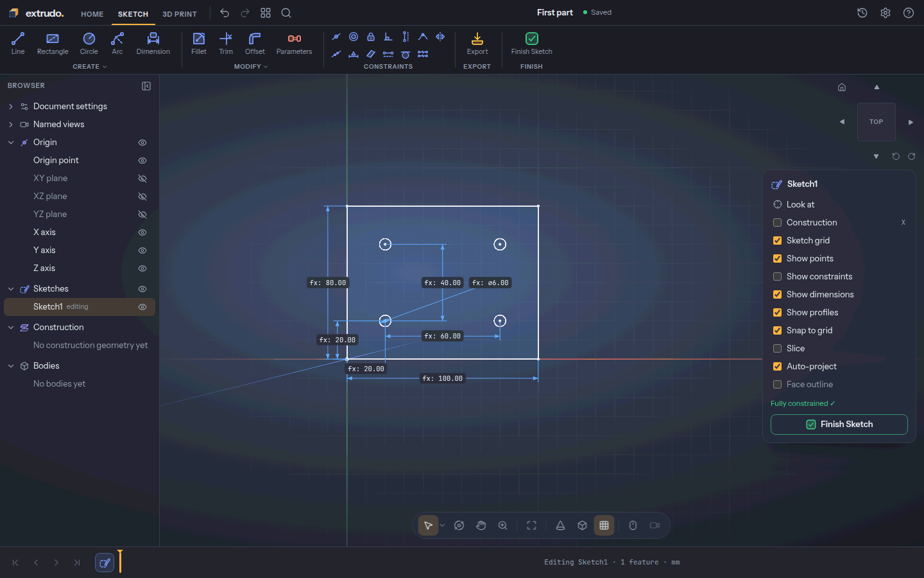The width and height of the screenshot is (924, 578).
Task: Select the Offset tool
Action: 255,44
